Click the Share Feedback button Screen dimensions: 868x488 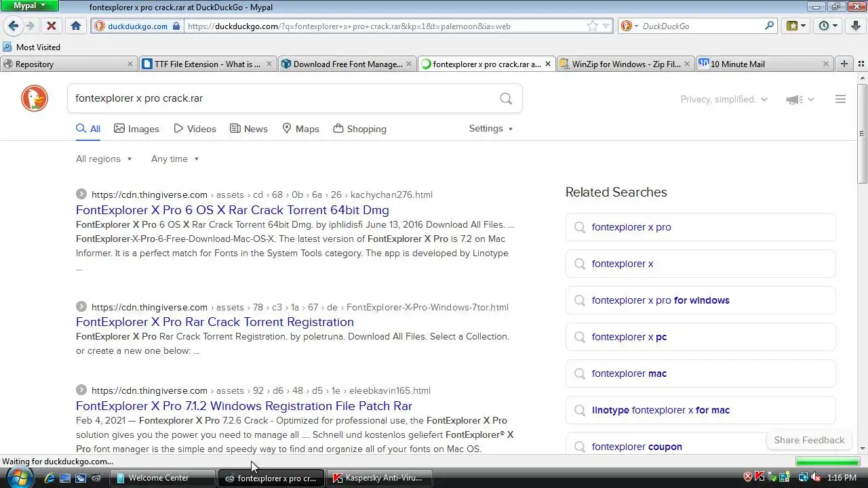(x=809, y=440)
